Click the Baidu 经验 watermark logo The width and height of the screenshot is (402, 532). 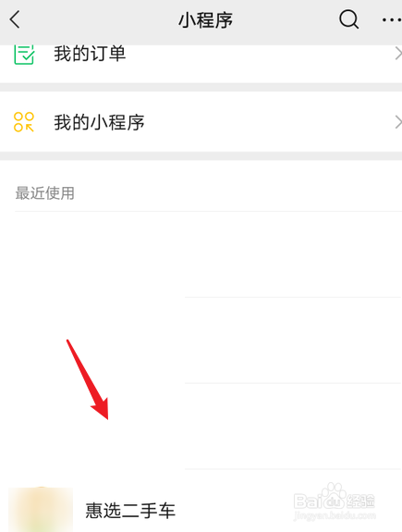click(x=335, y=497)
